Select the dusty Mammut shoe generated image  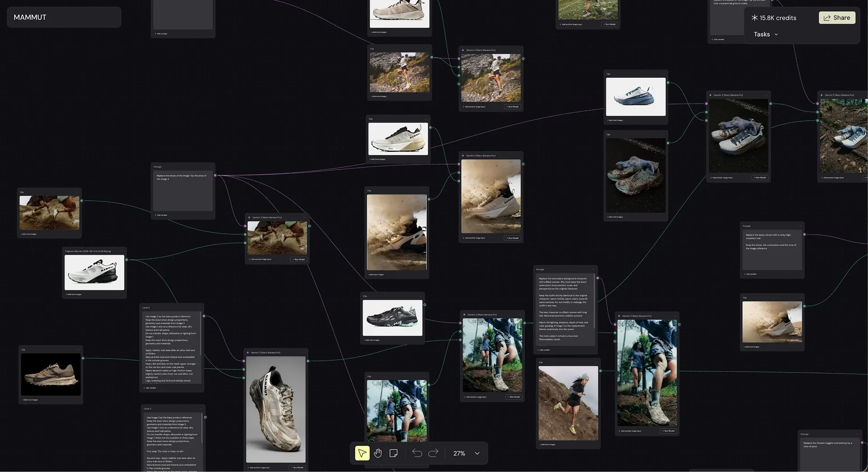pyautogui.click(x=491, y=196)
